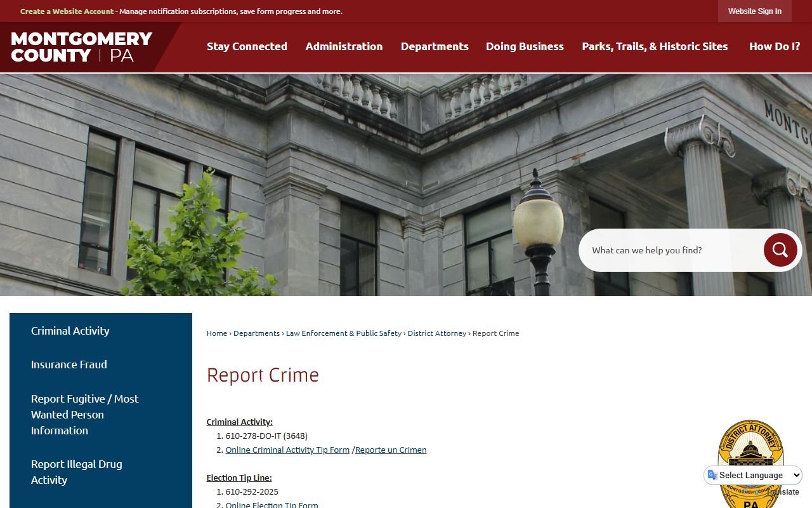Go to District Attorney breadcrumb
This screenshot has width=812, height=508.
click(437, 333)
